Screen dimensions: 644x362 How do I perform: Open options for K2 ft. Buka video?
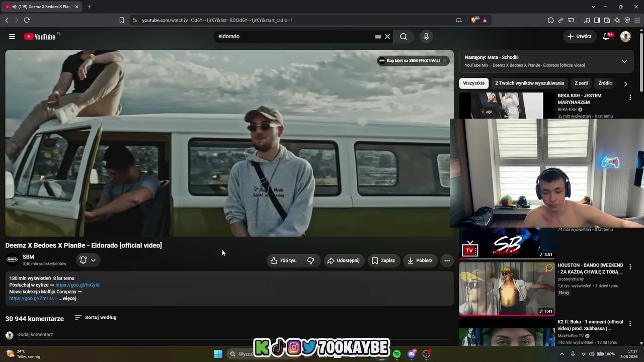(630, 324)
